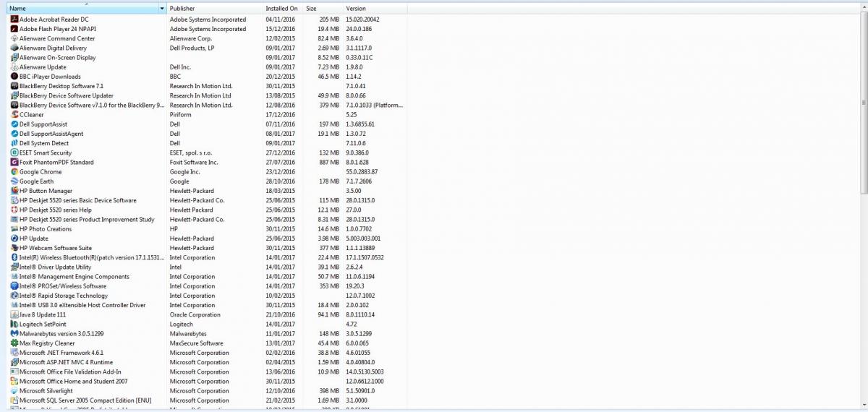Click the Google Earth icon
Viewport: 868px width, 412px height.
click(x=14, y=181)
